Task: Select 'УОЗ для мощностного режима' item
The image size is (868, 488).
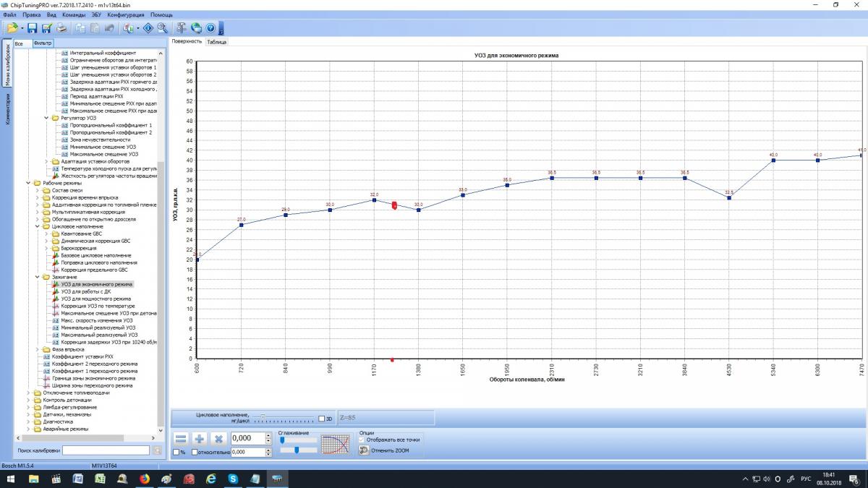Action: click(x=95, y=299)
